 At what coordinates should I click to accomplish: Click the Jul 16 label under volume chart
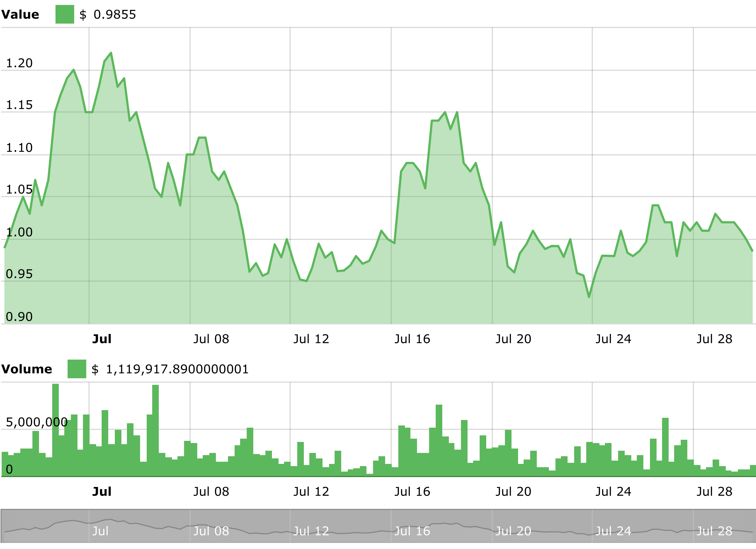pos(412,492)
